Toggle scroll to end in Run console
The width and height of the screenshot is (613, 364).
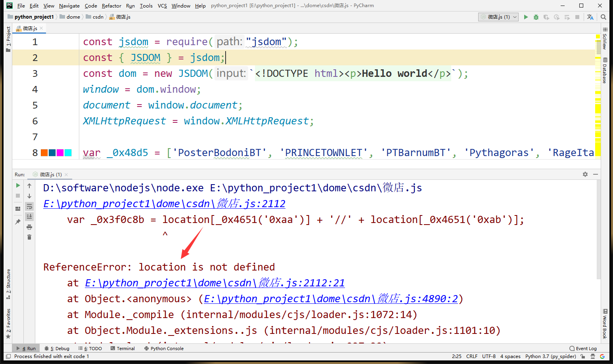click(x=29, y=216)
